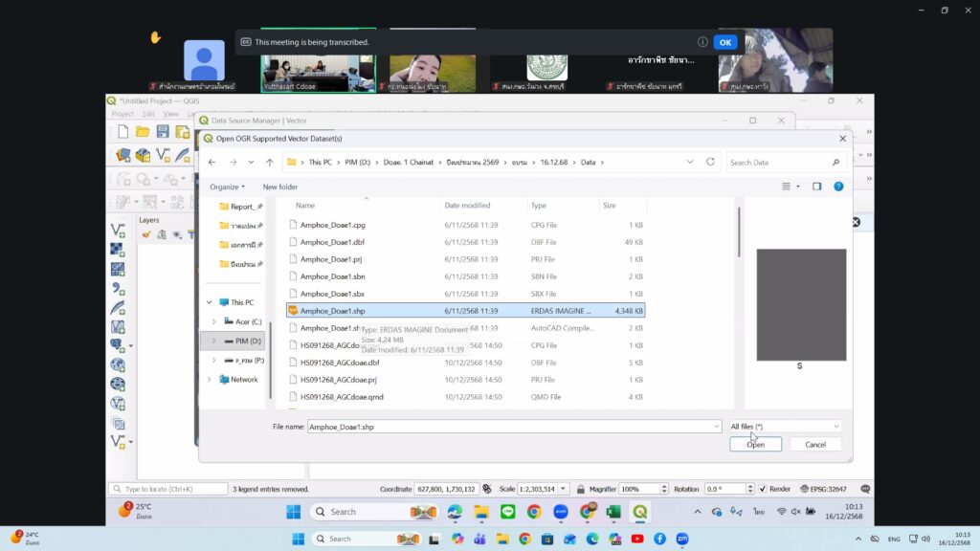Toggle the preview pane icon in file dialog
Image resolution: width=980 pixels, height=551 pixels.
(816, 187)
